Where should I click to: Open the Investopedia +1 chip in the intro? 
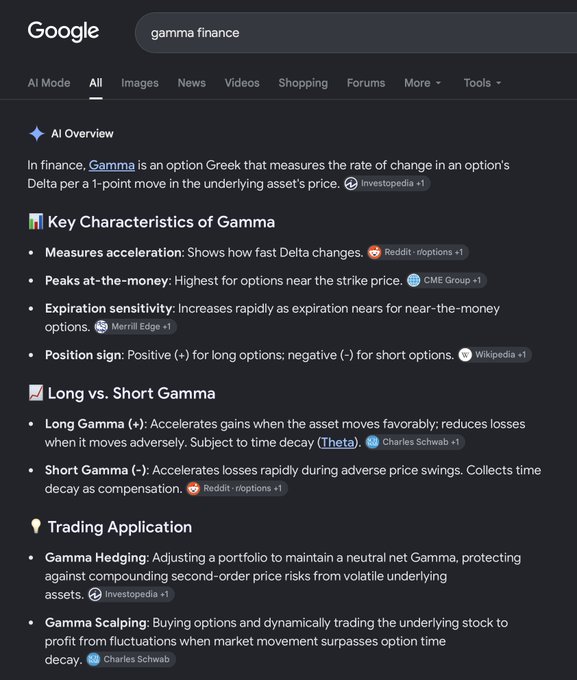387,183
